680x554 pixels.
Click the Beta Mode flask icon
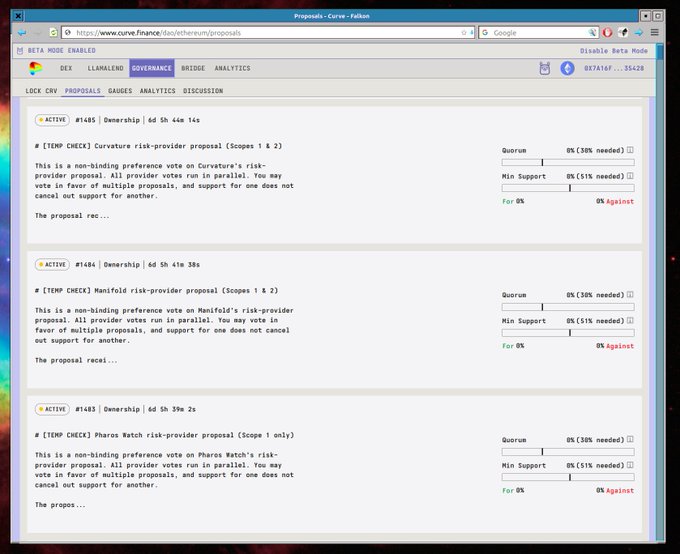[20, 51]
